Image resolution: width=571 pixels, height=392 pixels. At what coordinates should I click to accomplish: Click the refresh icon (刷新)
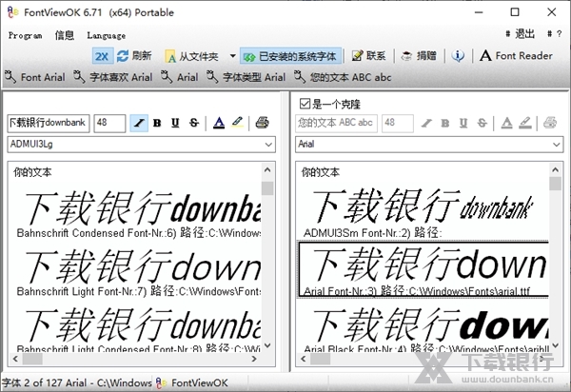pyautogui.click(x=123, y=56)
